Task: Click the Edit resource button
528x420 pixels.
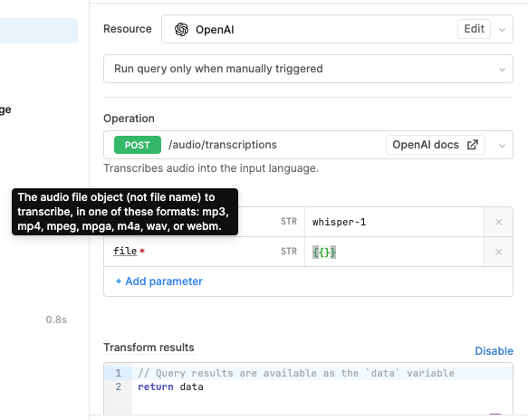Action: 474,29
